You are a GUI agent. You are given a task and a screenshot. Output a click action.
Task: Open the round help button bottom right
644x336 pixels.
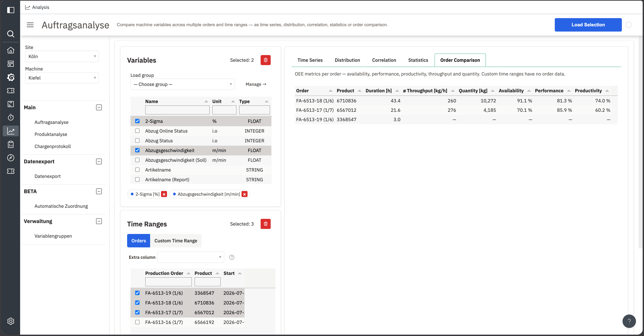coord(629,321)
